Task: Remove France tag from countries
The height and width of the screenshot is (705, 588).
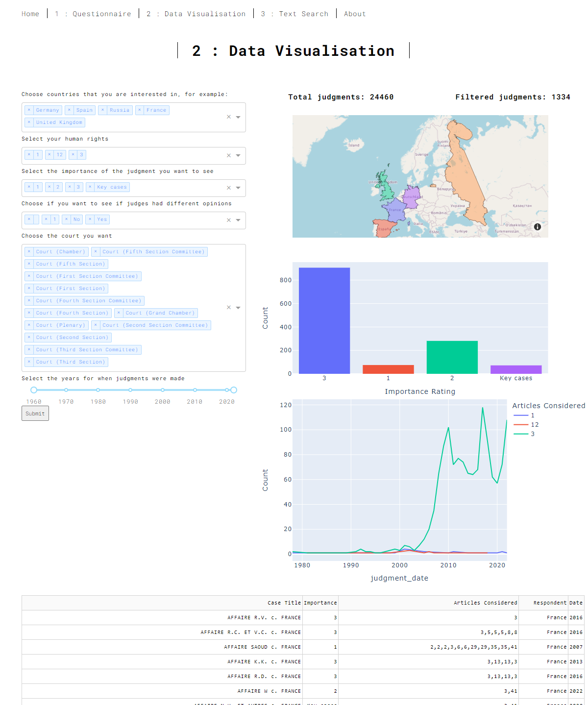Action: (x=139, y=110)
